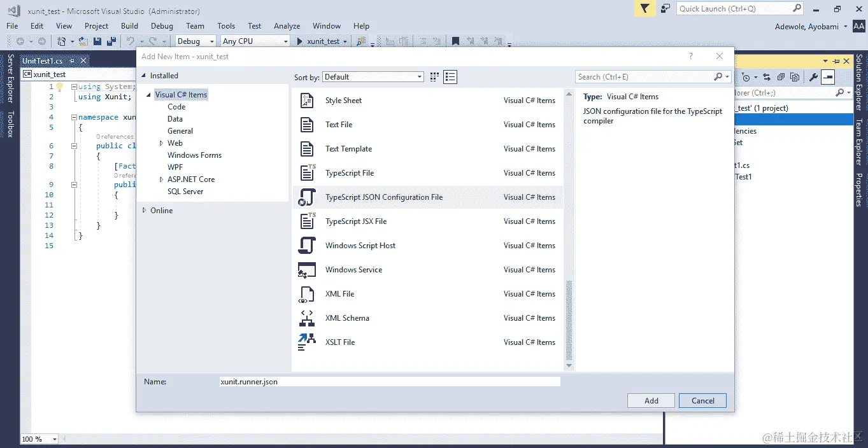This screenshot has width=868, height=448.
Task: Open the File menu
Action: [x=12, y=26]
